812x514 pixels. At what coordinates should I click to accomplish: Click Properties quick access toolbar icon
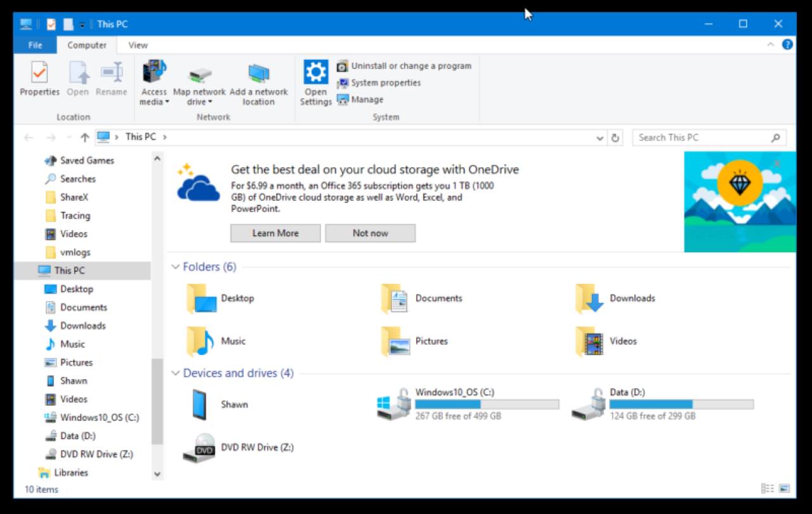point(51,24)
